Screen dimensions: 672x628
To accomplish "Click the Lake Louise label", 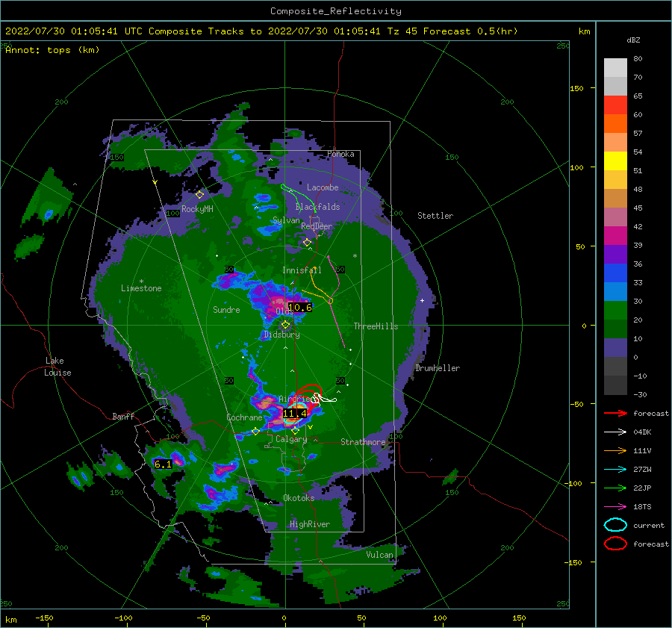I will click(57, 367).
